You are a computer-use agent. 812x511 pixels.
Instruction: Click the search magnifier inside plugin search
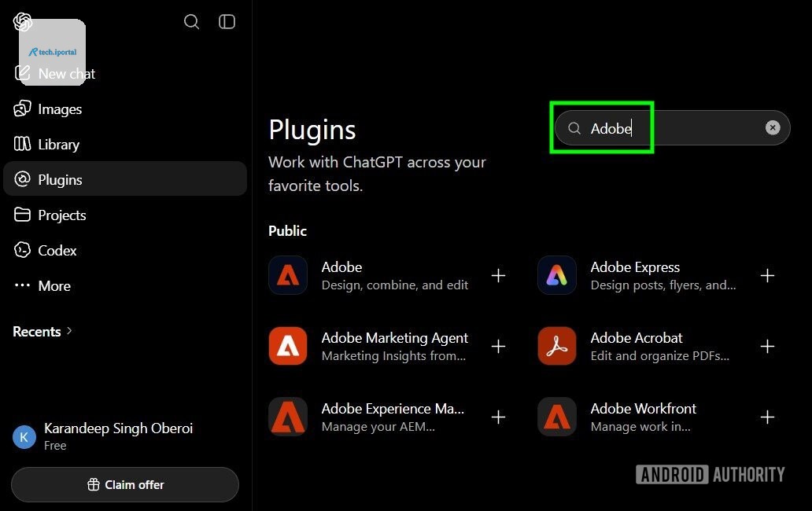(x=574, y=127)
